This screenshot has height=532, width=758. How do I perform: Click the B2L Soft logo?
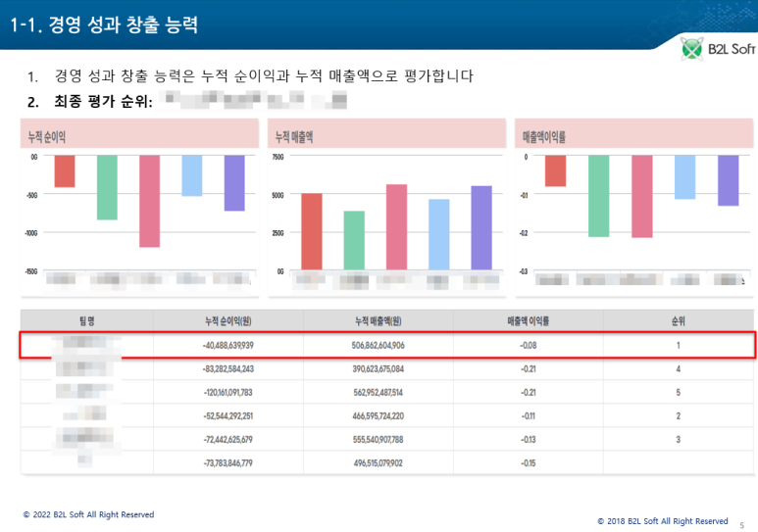pos(718,49)
